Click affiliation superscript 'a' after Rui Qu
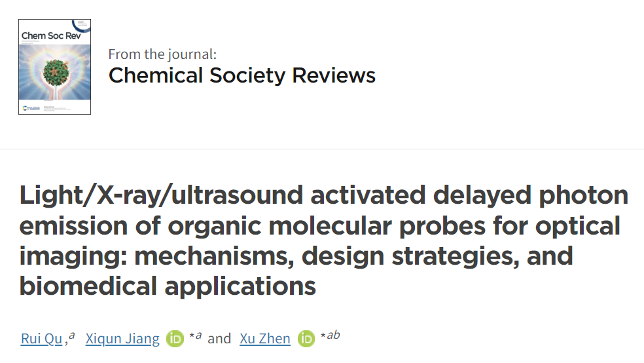This screenshot has width=644, height=363. pos(72,335)
